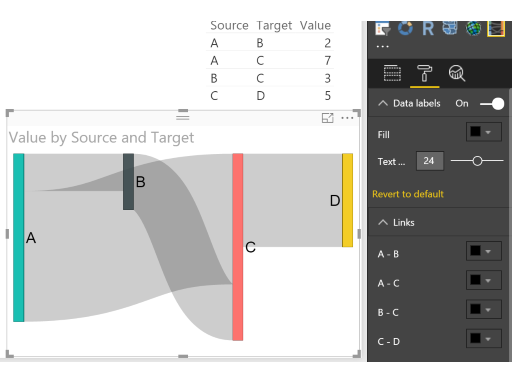The height and width of the screenshot is (384, 512).
Task: Select the filled map visual icon
Action: click(x=450, y=28)
